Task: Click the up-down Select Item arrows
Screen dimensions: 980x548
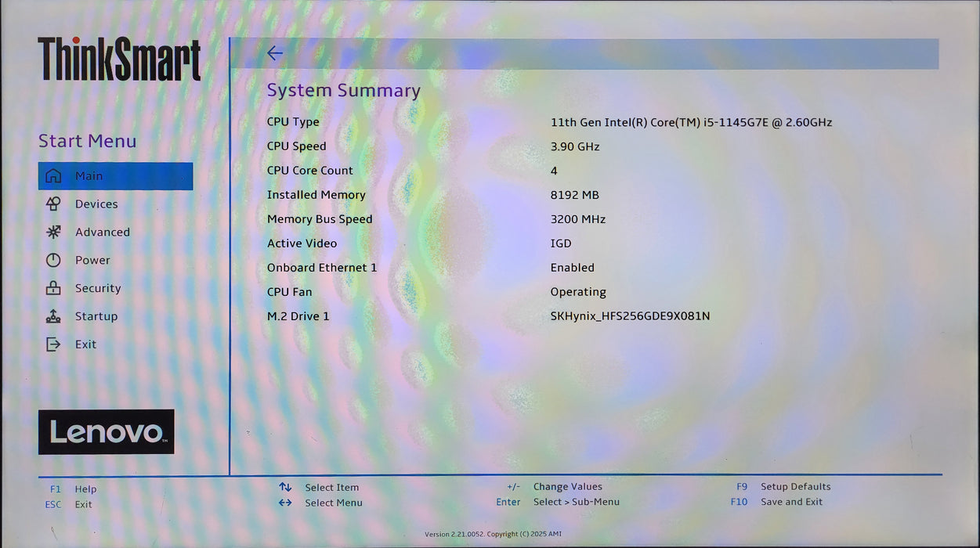Action: coord(285,487)
